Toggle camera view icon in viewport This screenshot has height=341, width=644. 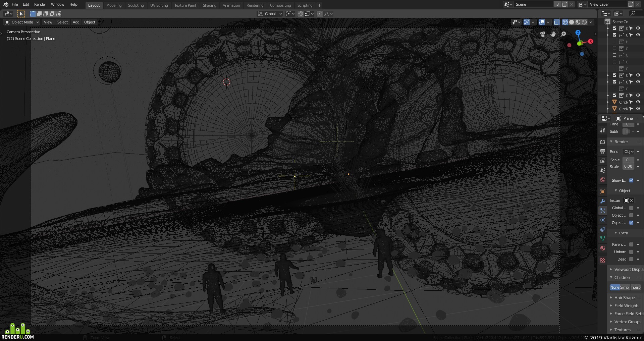tap(543, 34)
